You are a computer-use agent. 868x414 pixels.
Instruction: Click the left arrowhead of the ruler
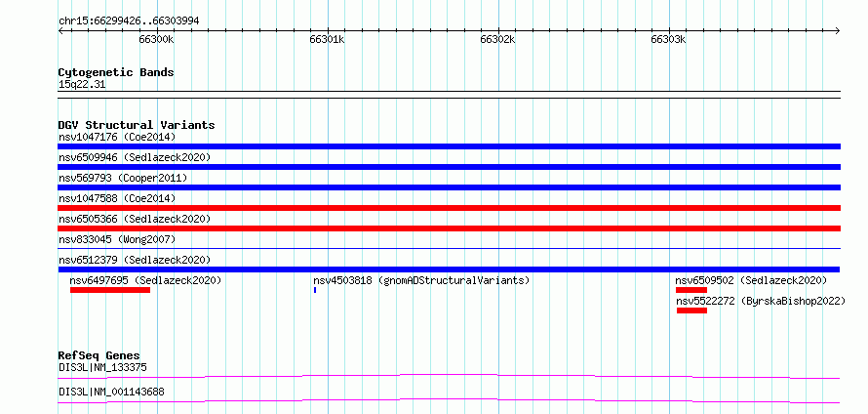[x=60, y=31]
